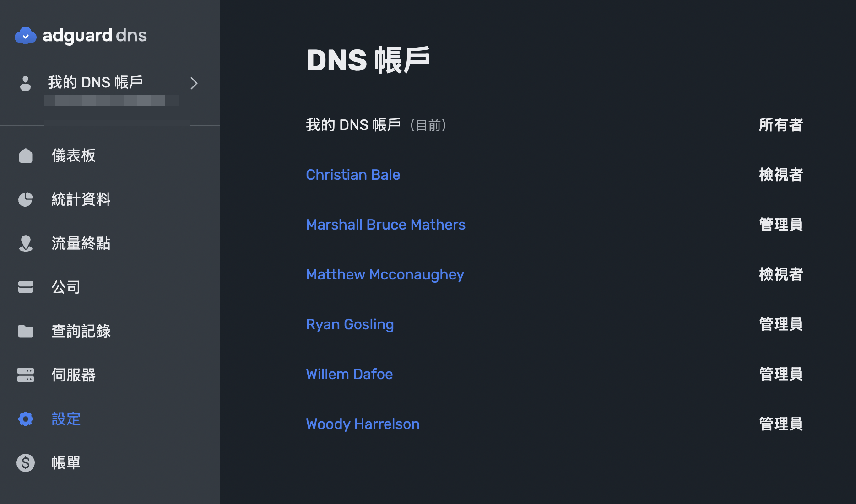Select the 伺服器 servers icon
This screenshot has height=504, width=856.
point(26,375)
